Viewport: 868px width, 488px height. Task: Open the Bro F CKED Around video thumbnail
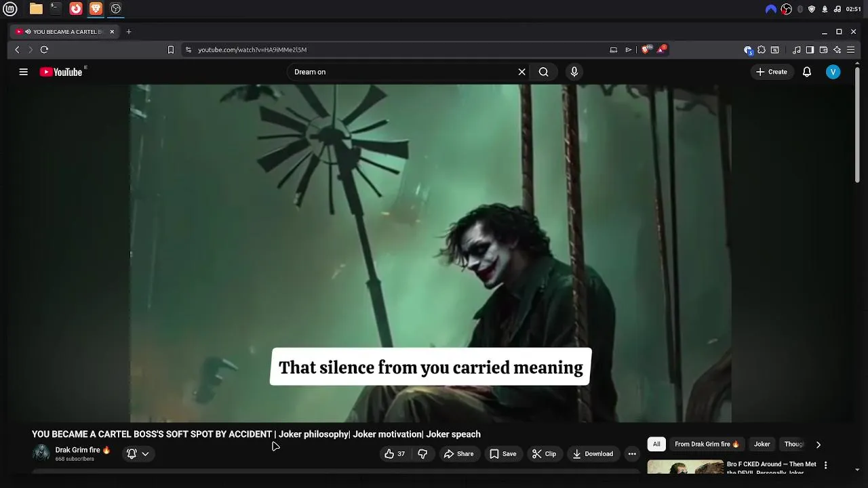pos(685,467)
